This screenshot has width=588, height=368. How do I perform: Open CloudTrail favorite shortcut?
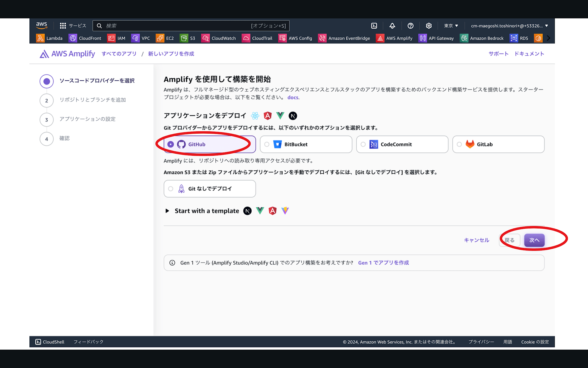[257, 38]
